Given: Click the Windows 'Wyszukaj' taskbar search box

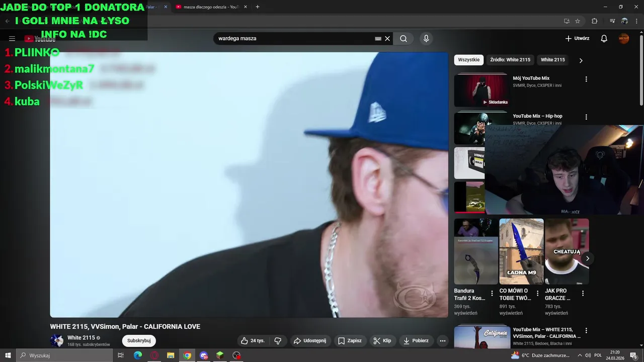Looking at the screenshot, I should (64, 355).
